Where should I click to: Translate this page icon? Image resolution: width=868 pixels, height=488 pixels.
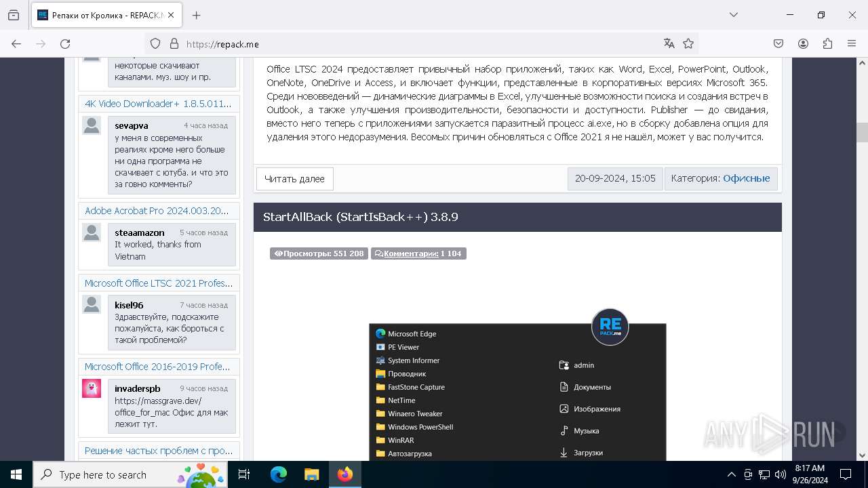(x=669, y=43)
